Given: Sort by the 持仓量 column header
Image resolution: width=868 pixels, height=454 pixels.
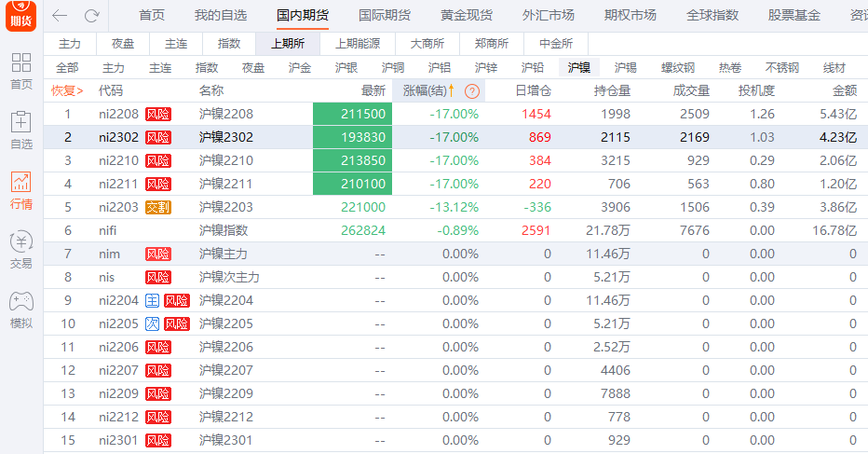Looking at the screenshot, I should click(612, 90).
